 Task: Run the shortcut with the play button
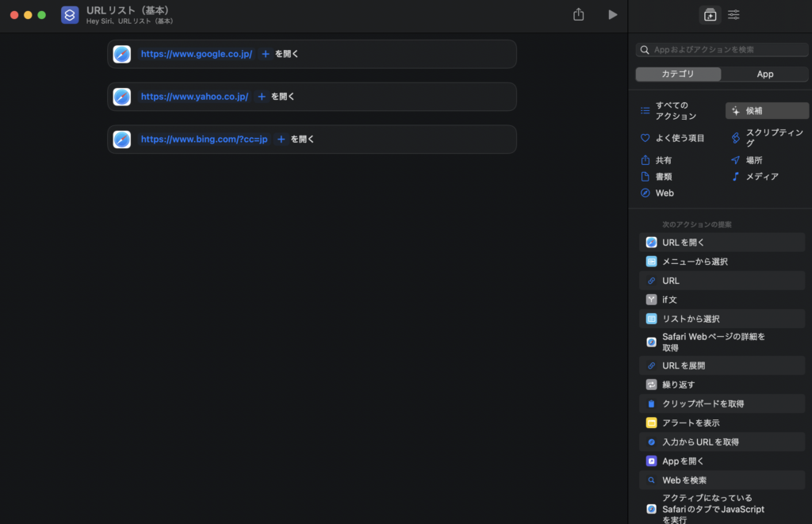[x=612, y=14]
